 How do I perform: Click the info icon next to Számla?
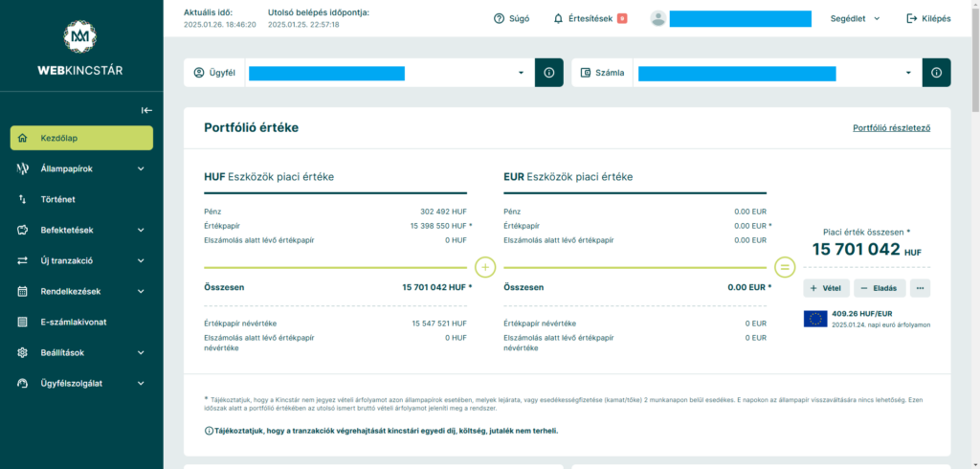click(936, 73)
